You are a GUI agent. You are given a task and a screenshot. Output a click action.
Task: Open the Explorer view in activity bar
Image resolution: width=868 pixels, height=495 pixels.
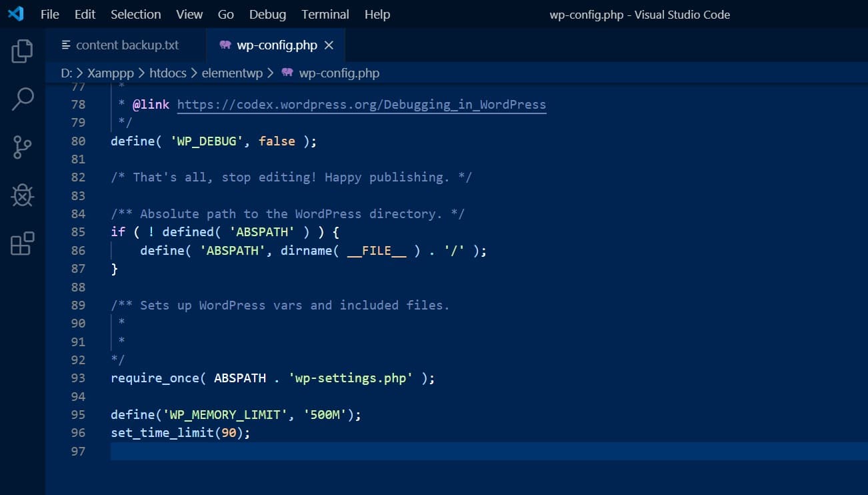point(22,51)
